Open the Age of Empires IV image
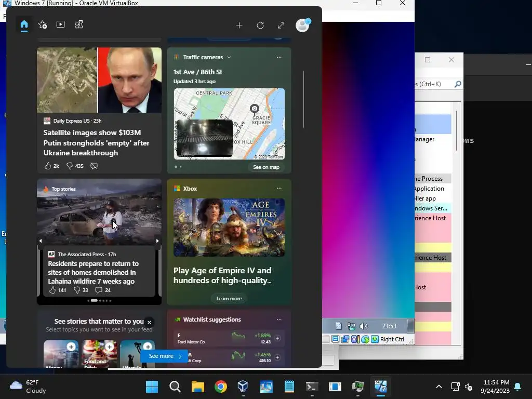The height and width of the screenshot is (399, 532). click(x=229, y=228)
